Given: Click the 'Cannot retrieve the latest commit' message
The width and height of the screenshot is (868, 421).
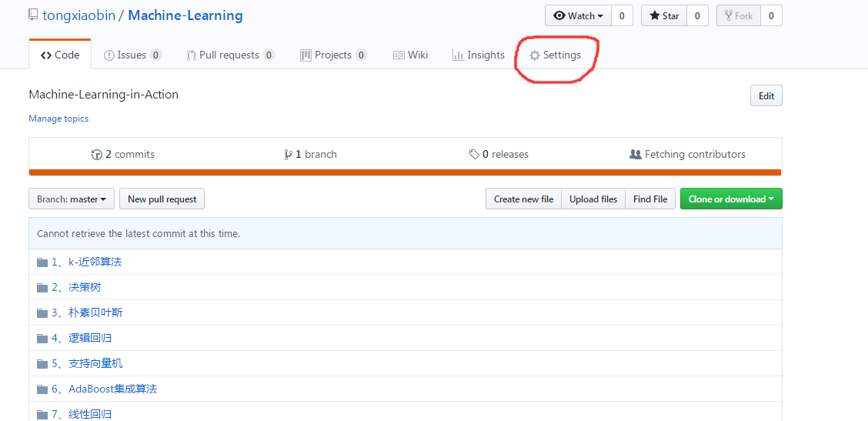Looking at the screenshot, I should (139, 234).
